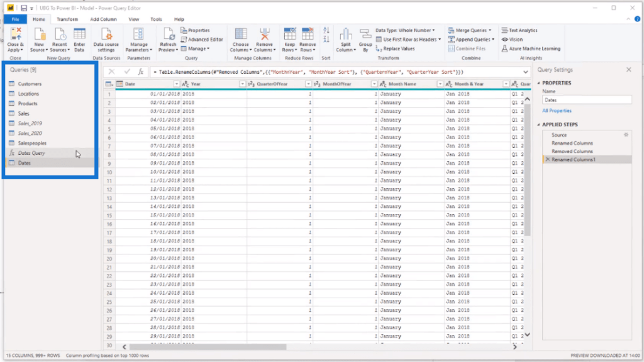Open Recent Sources icon
Image resolution: width=644 pixels, height=362 pixels.
pos(60,34)
